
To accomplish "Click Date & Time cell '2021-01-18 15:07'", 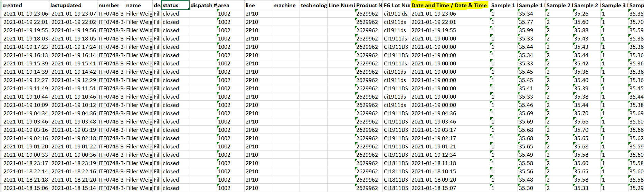I will pos(450,188).
